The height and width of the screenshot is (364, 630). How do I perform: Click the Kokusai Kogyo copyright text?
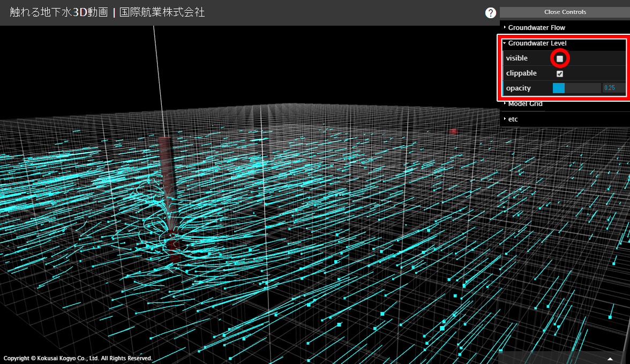78,359
